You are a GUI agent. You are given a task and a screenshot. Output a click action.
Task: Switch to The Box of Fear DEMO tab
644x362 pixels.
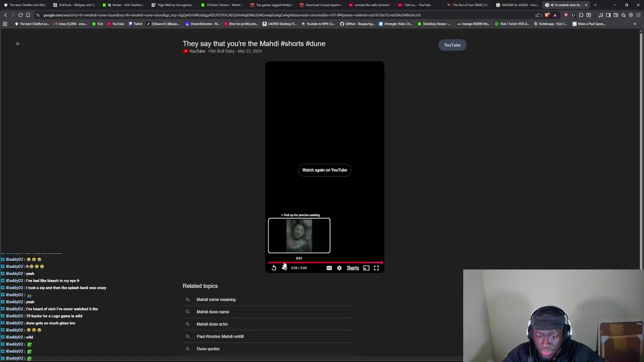click(x=468, y=5)
